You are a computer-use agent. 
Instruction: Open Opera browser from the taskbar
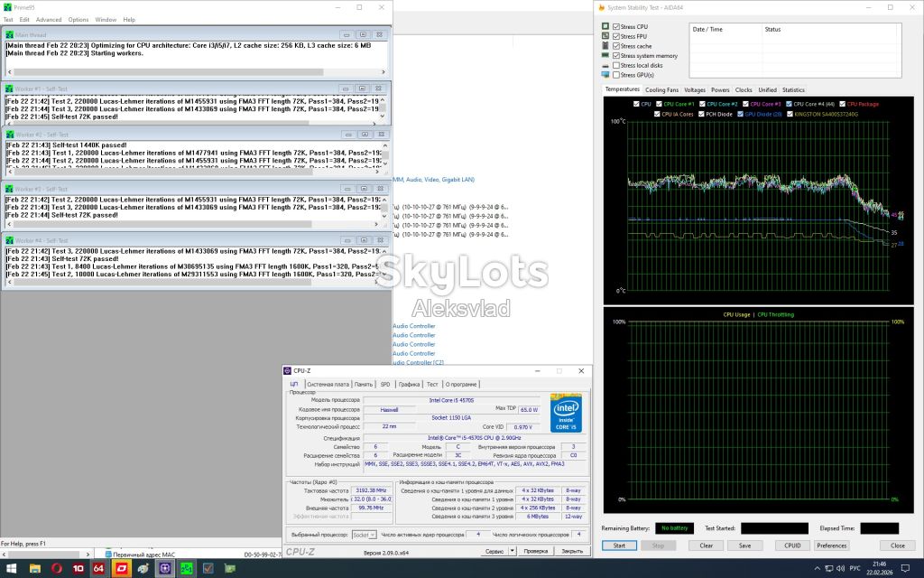point(57,569)
